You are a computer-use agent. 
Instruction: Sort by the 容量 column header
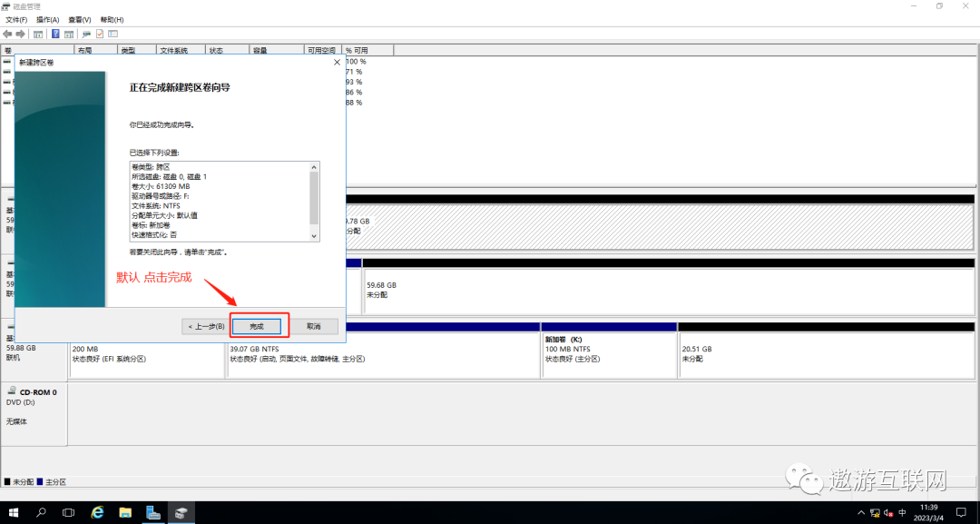point(276,50)
